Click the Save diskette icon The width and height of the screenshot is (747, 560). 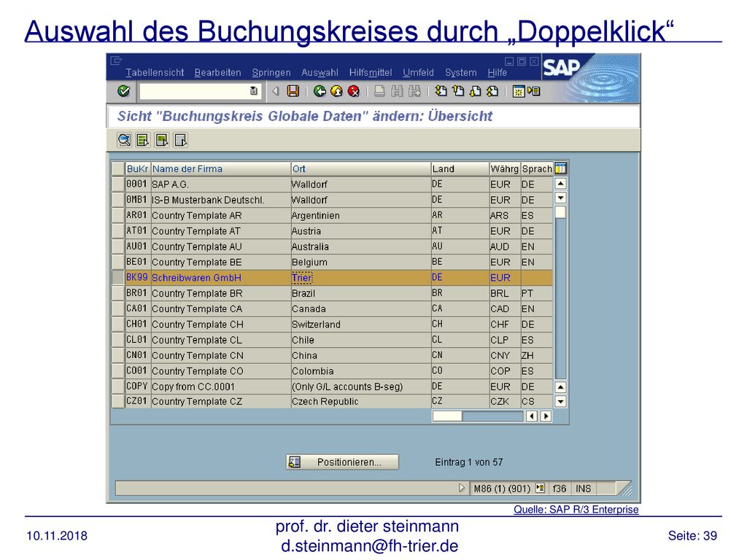293,90
